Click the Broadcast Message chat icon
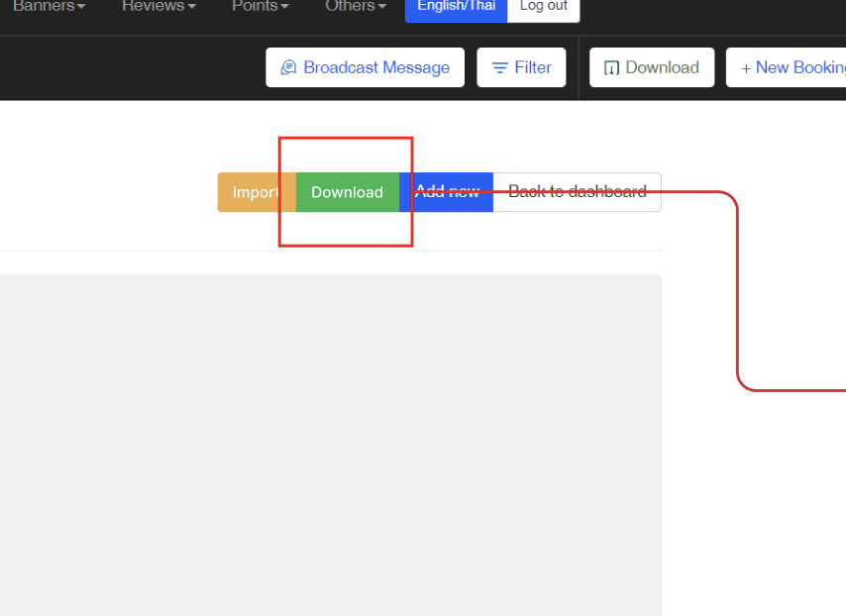 pyautogui.click(x=288, y=67)
